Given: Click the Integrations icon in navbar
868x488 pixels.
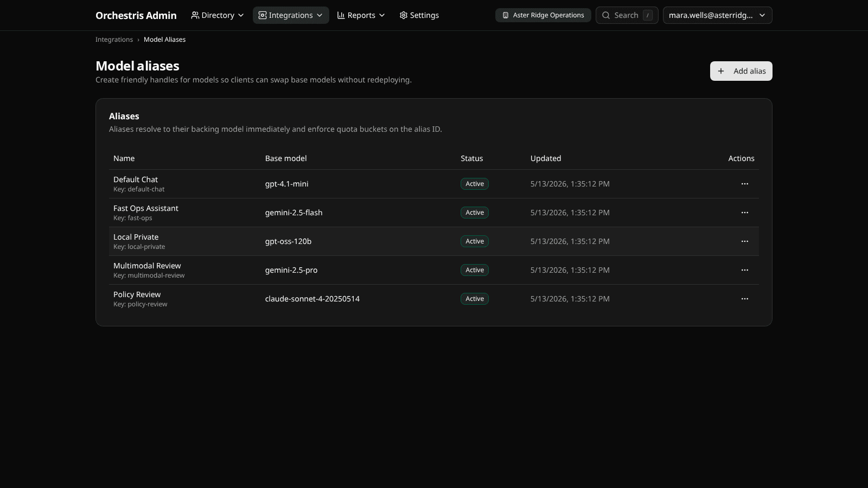Looking at the screenshot, I should coord(262,15).
